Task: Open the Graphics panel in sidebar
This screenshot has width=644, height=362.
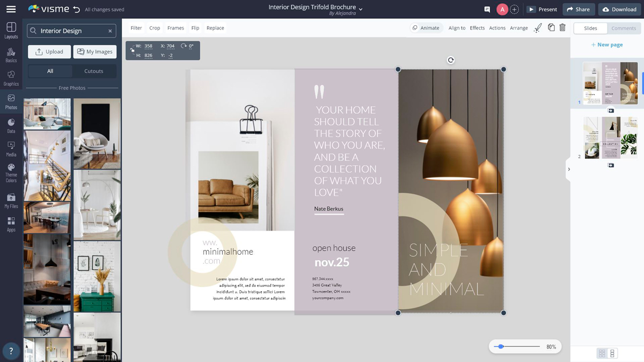Action: coord(11,77)
